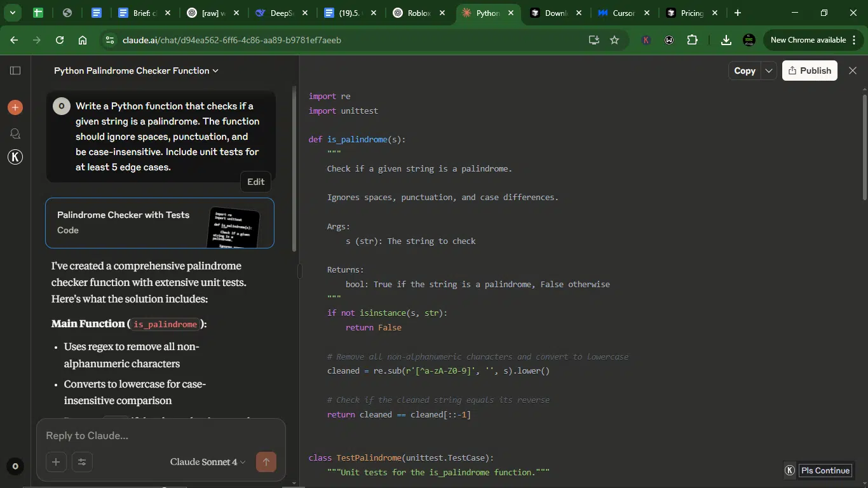This screenshot has height=488, width=868.
Task: Switch to the Roblox tab
Action: (x=419, y=13)
